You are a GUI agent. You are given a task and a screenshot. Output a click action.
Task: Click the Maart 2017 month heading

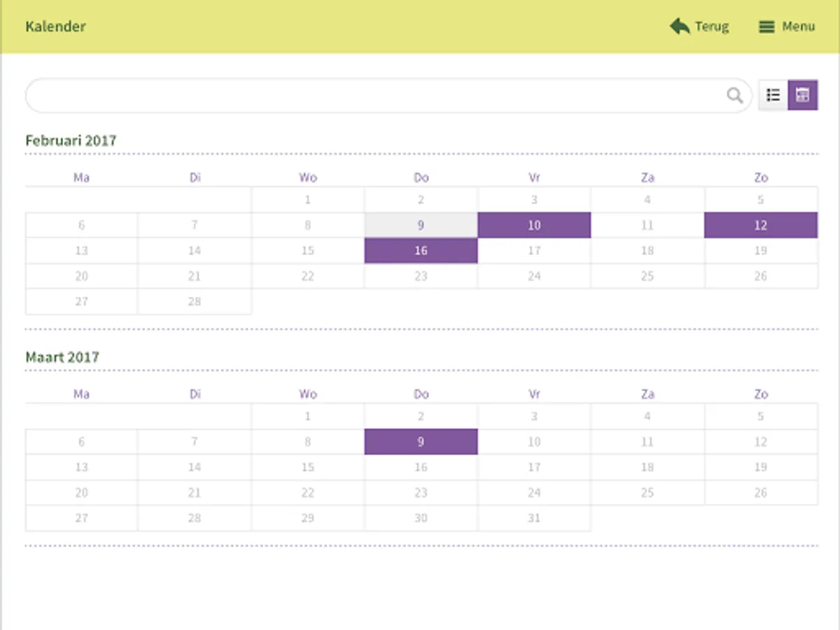tap(62, 357)
